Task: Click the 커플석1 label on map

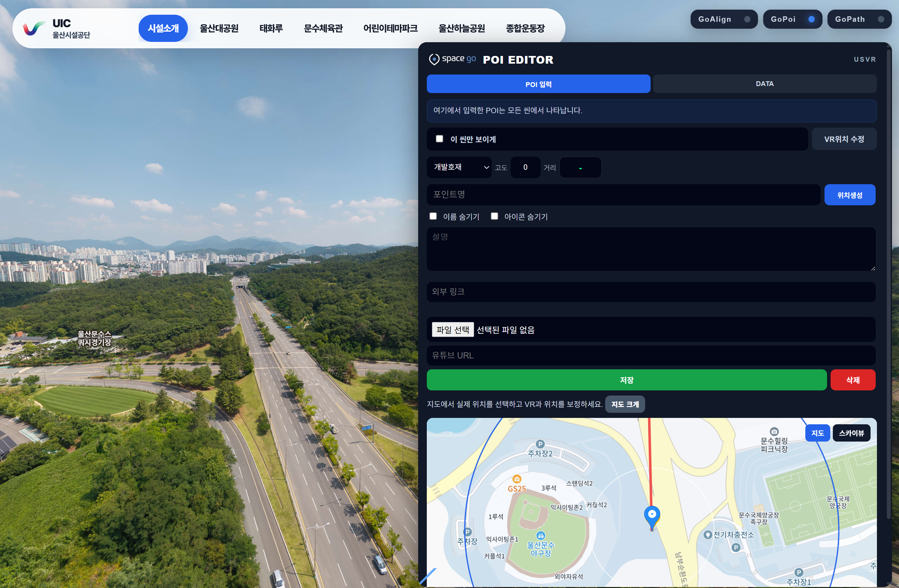Action: coord(494,556)
